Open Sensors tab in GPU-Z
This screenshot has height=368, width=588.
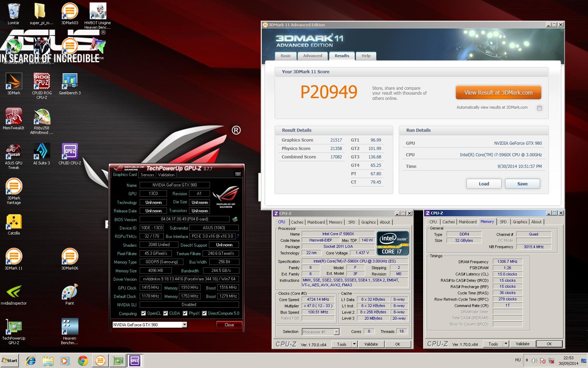[147, 175]
